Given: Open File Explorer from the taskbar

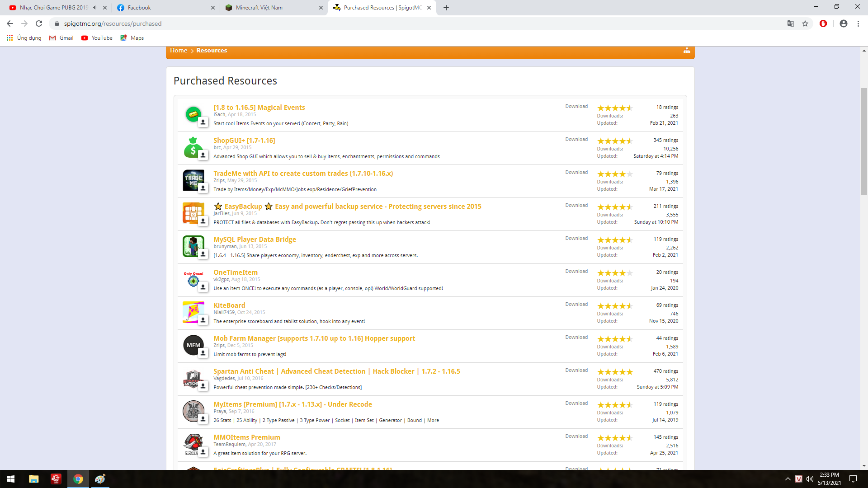Looking at the screenshot, I should pyautogui.click(x=34, y=479).
